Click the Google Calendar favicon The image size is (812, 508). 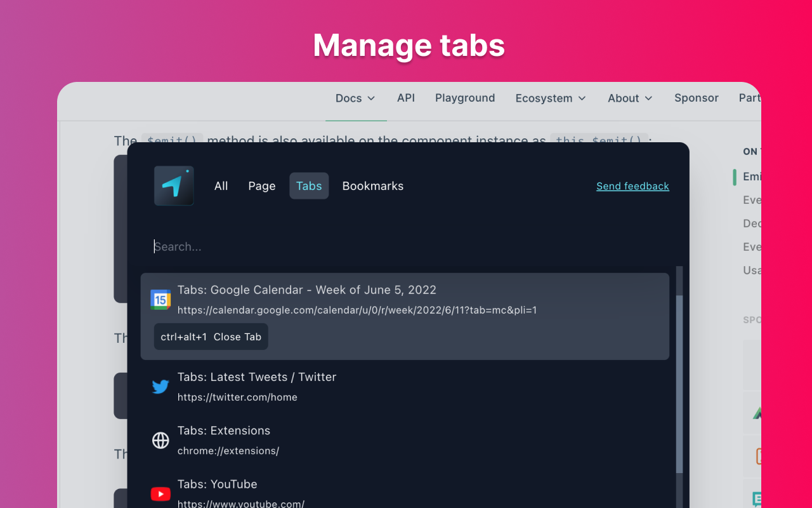click(160, 298)
